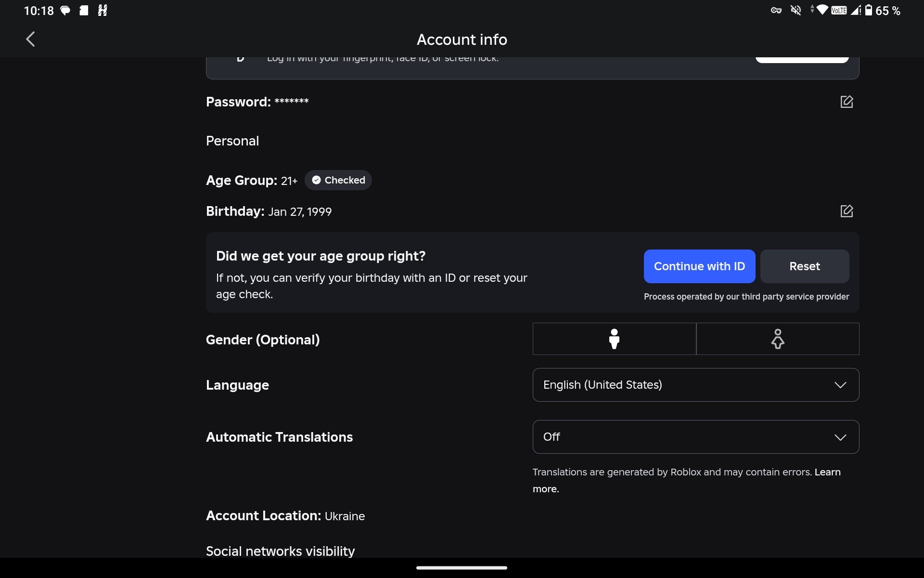Open the Language dropdown

tap(696, 385)
